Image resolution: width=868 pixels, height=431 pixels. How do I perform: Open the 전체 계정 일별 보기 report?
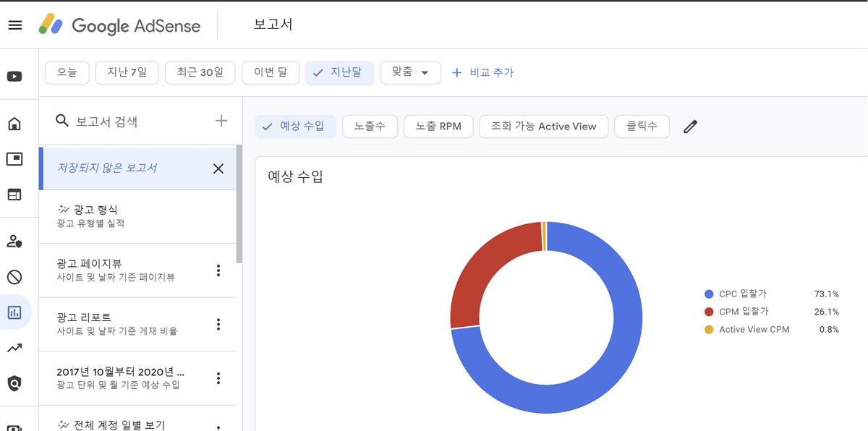137,419
